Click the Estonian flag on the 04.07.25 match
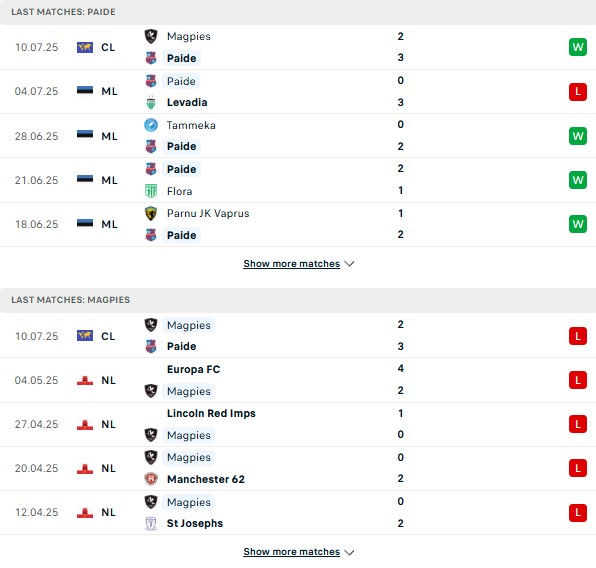596x568 pixels. click(x=85, y=91)
